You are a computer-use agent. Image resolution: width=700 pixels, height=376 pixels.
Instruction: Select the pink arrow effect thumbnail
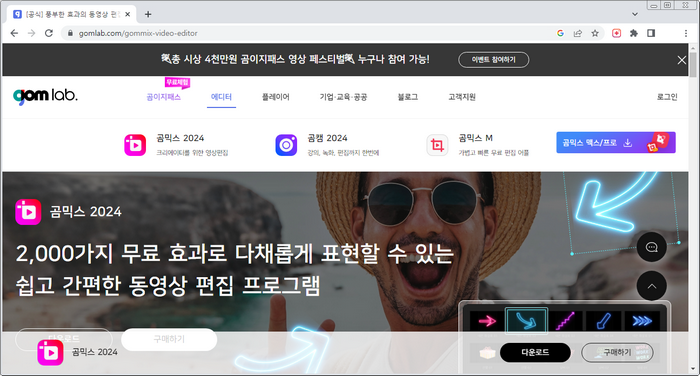(x=487, y=321)
